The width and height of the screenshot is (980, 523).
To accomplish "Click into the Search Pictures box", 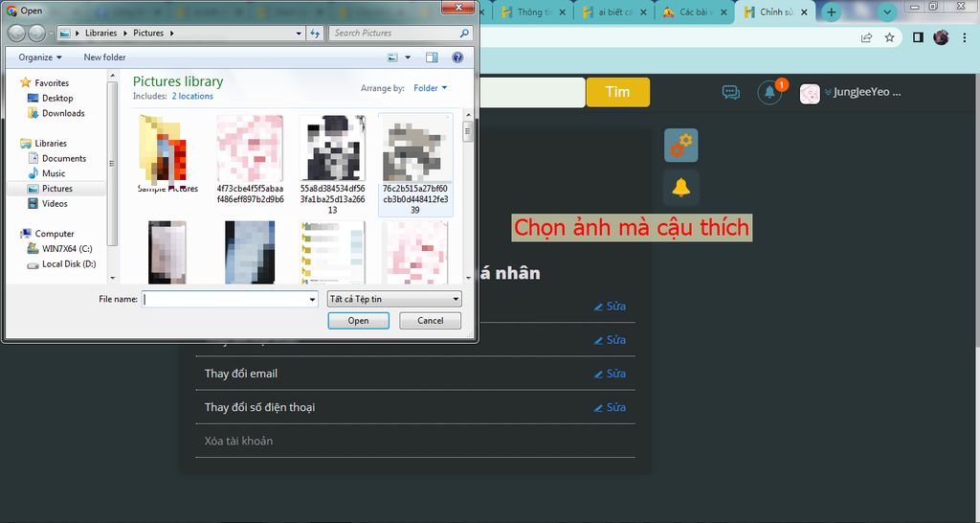I will pyautogui.click(x=395, y=34).
